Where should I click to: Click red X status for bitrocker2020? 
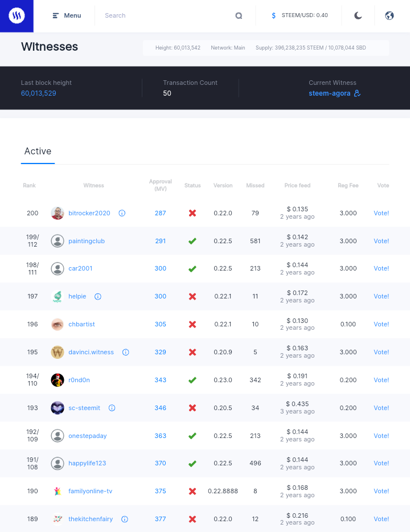click(192, 213)
